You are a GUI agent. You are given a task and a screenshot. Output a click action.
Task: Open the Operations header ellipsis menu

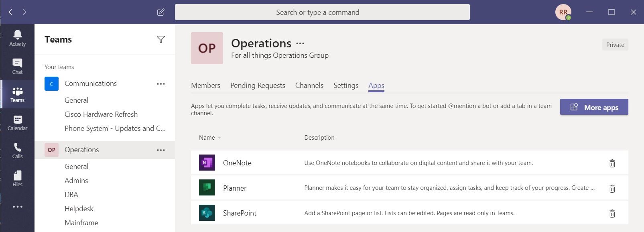300,43
